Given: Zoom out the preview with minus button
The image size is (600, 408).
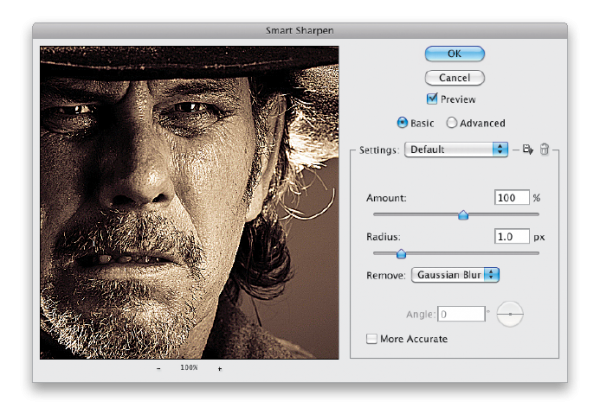Looking at the screenshot, I should (158, 368).
